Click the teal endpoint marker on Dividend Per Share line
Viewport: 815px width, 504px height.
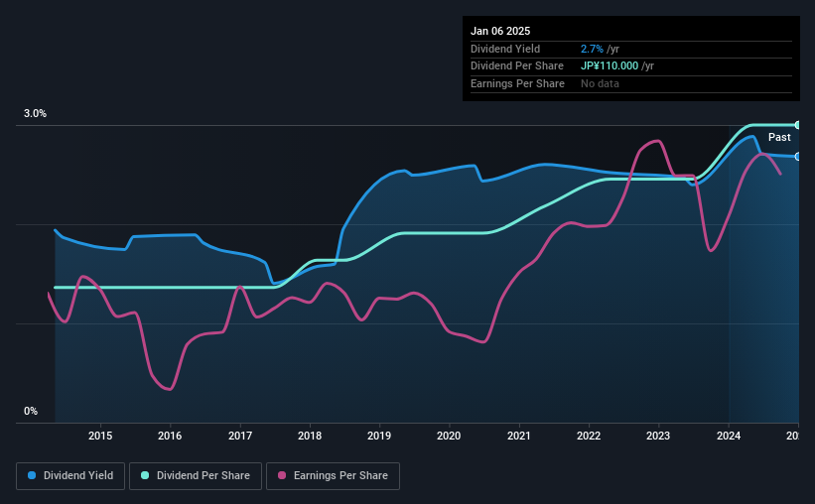pos(798,125)
